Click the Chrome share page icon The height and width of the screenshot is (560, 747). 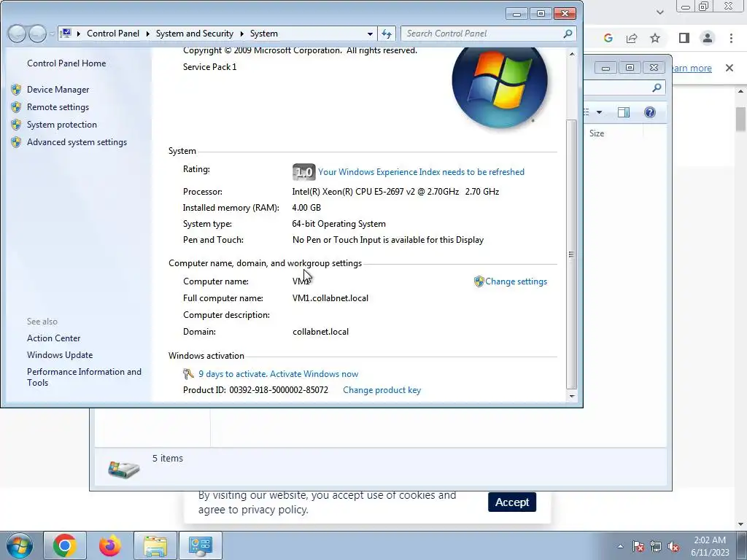[x=632, y=38]
